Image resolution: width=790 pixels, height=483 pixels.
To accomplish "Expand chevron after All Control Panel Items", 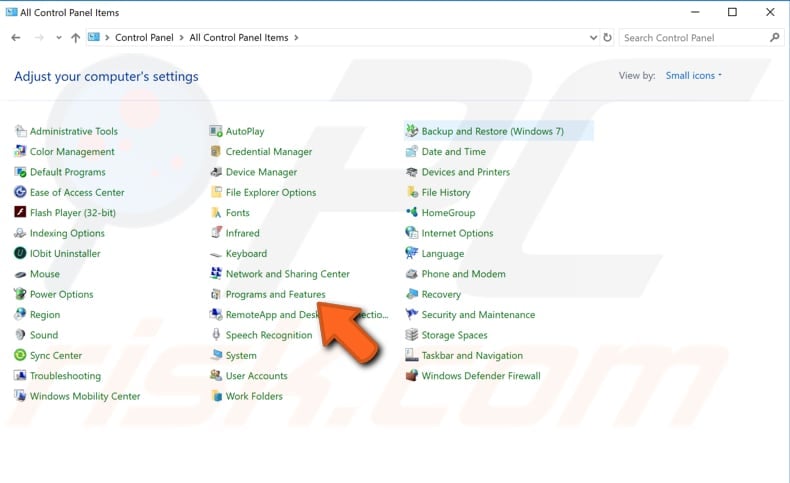I will coord(296,38).
